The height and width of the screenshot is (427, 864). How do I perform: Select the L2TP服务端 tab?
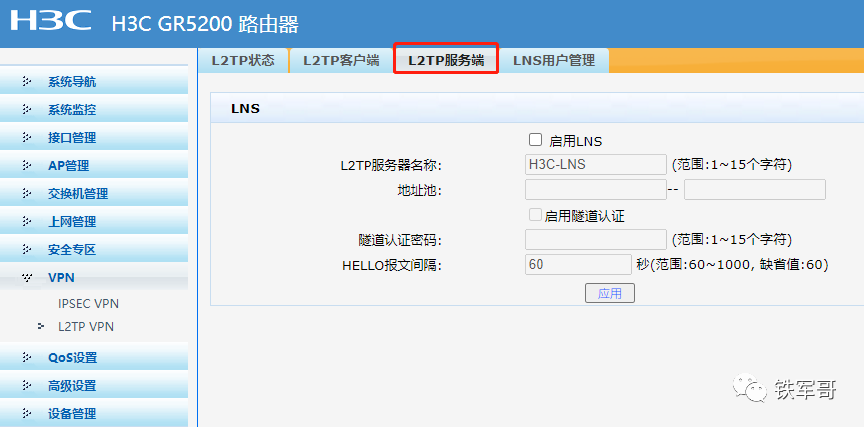tap(446, 61)
